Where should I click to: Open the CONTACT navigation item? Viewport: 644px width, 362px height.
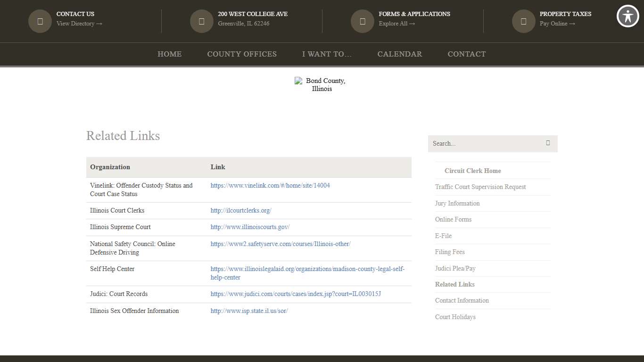click(466, 54)
